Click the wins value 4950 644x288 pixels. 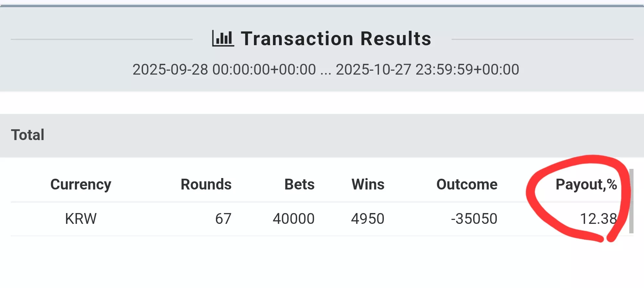tap(368, 219)
